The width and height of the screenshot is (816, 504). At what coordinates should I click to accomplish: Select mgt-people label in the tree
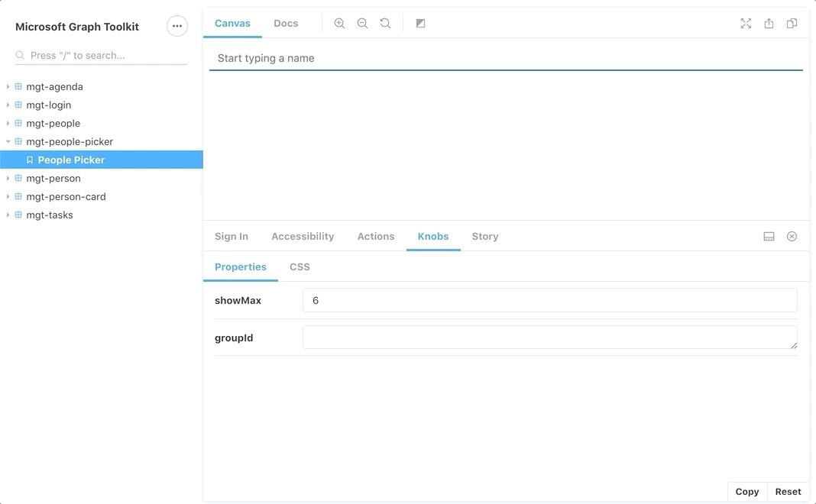[x=53, y=123]
